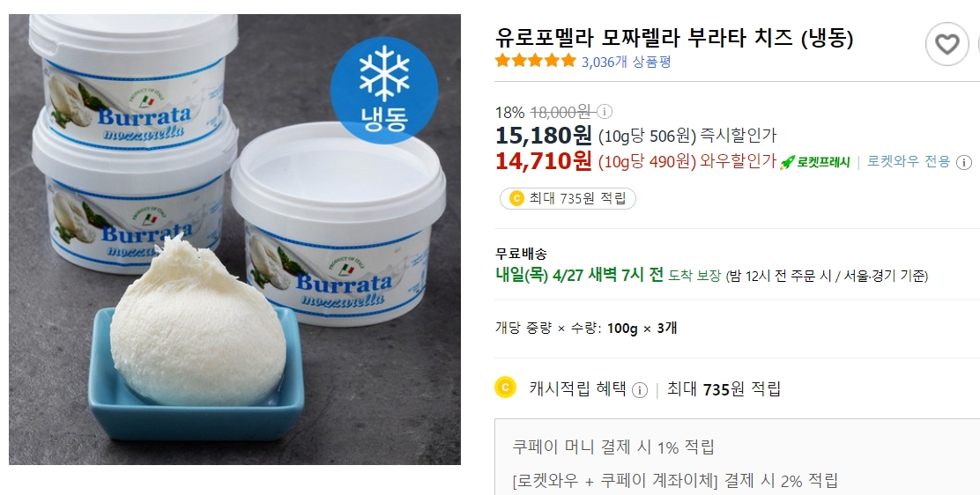
Task: Click the 로켓프레시 rocket badge
Action: [x=815, y=162]
